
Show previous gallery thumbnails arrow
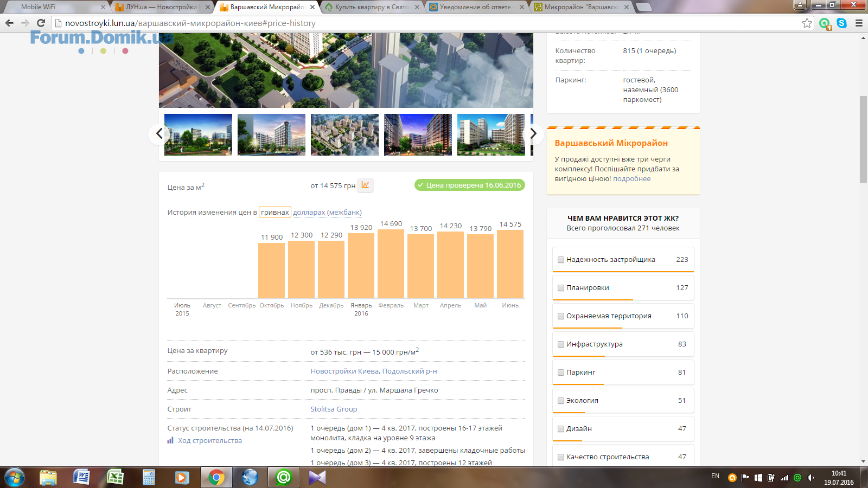[x=159, y=133]
